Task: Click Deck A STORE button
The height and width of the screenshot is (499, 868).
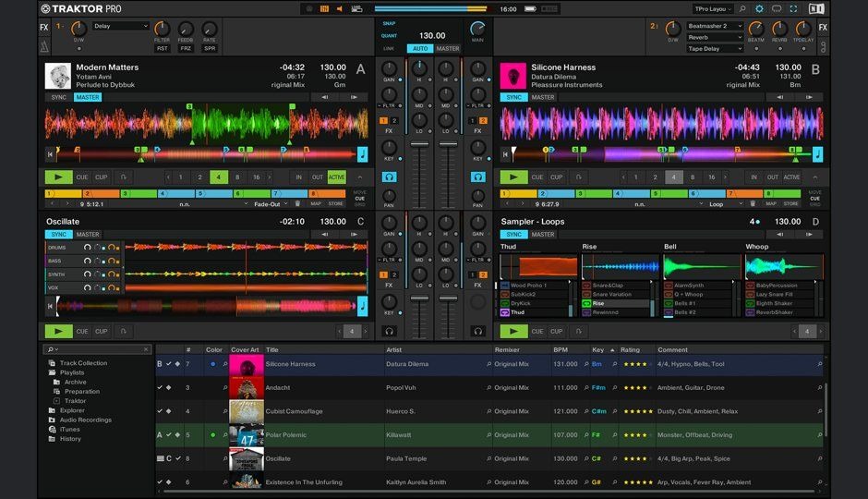Action: click(x=335, y=204)
